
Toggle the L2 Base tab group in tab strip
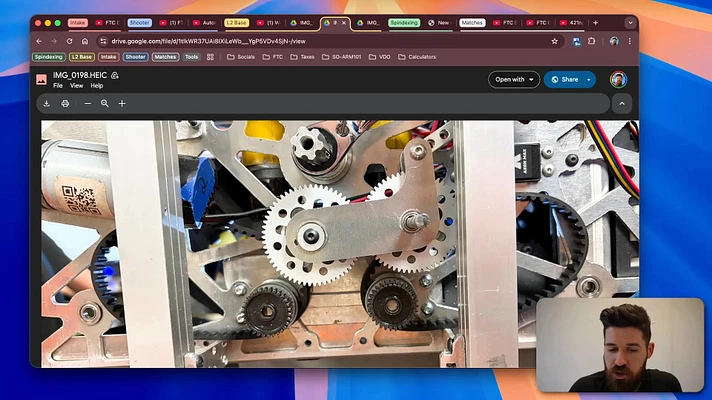click(236, 23)
